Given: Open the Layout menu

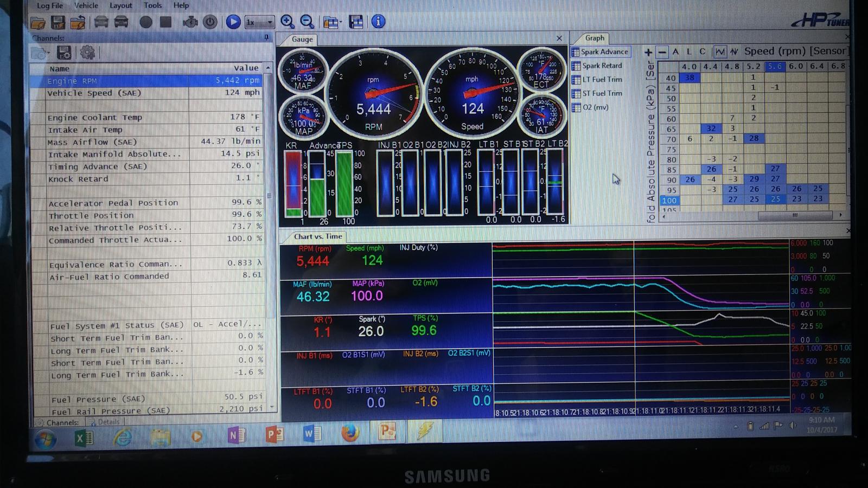Looking at the screenshot, I should click(120, 5).
